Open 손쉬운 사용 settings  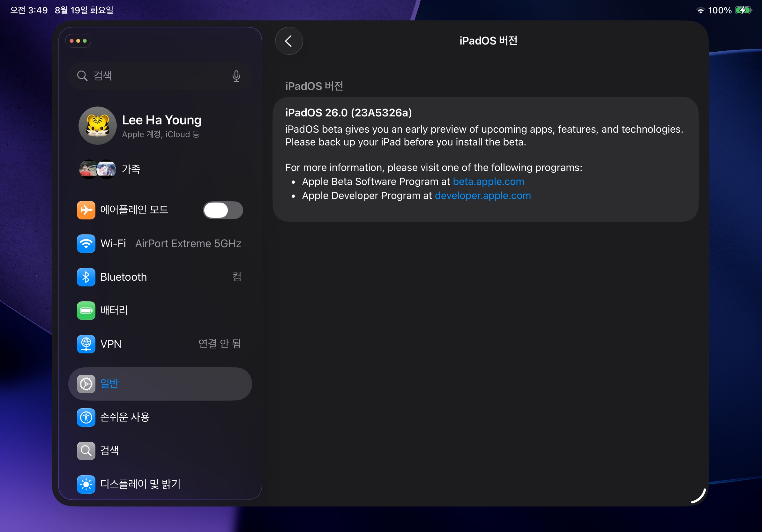[x=160, y=417]
